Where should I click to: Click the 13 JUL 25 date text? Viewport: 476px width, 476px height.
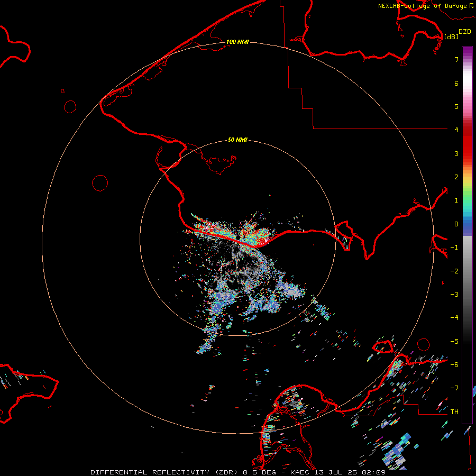[337, 472]
